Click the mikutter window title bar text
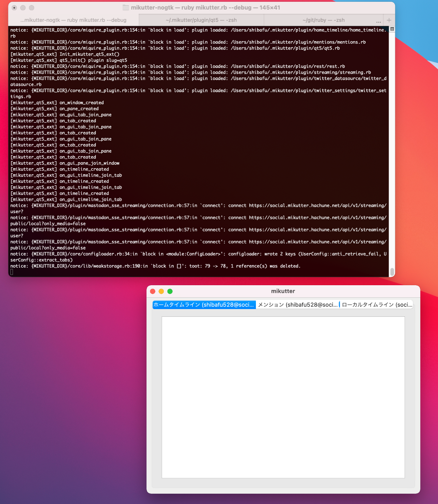Image resolution: width=438 pixels, height=504 pixels. pyautogui.click(x=283, y=291)
